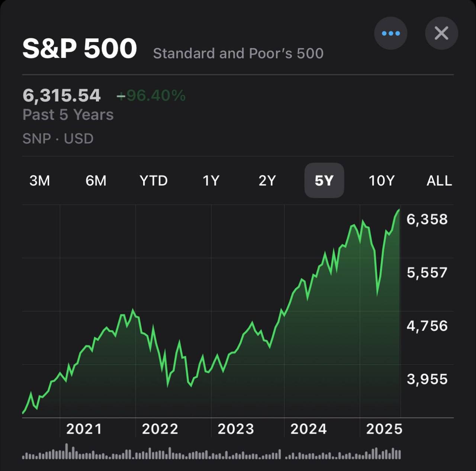Tap the +96.40% change percentage
476x471 pixels.
point(151,96)
